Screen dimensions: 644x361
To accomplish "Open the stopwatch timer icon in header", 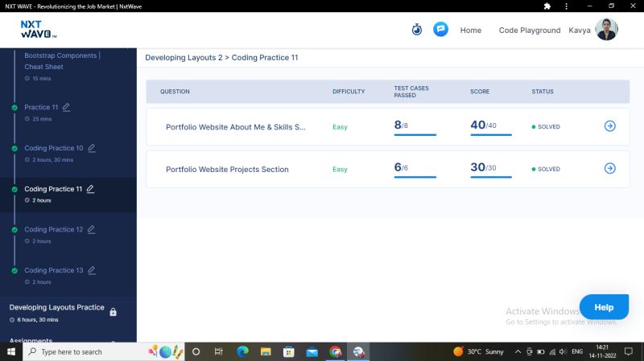I will (x=416, y=30).
